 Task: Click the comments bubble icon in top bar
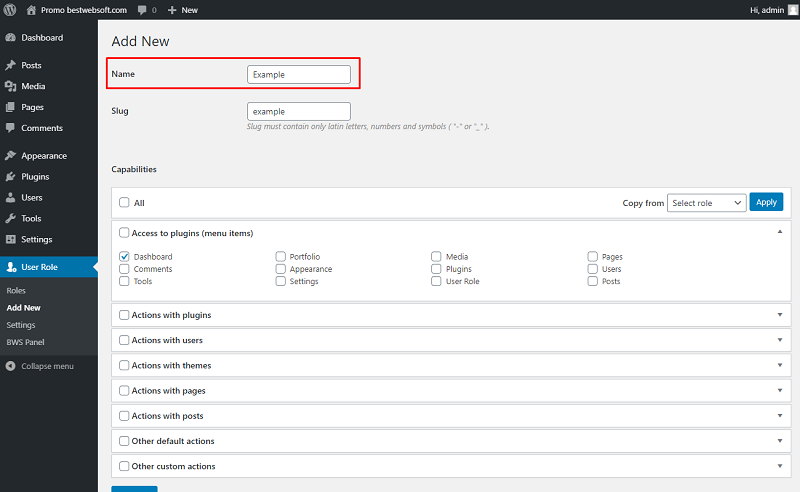[142, 10]
